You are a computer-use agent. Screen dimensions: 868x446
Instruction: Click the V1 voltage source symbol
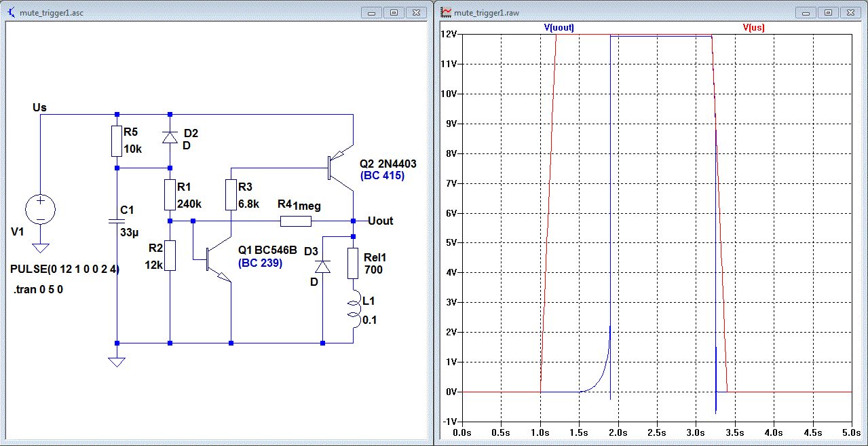click(40, 209)
